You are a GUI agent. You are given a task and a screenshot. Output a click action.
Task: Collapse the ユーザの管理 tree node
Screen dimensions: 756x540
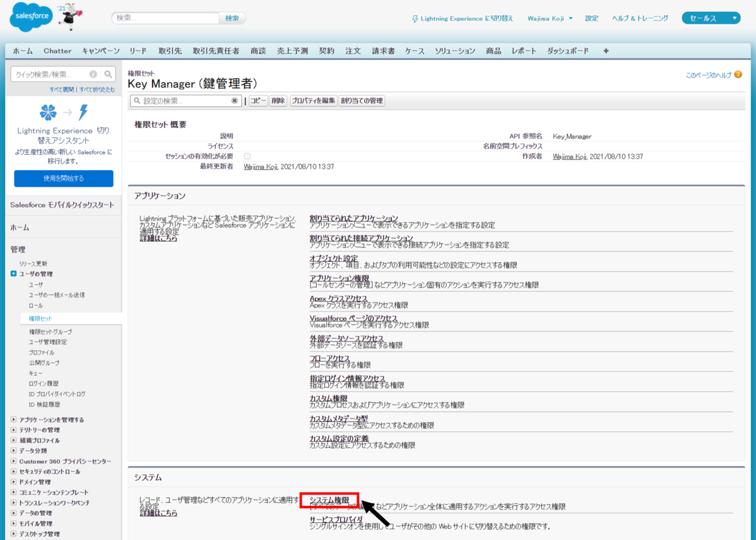tap(14, 274)
